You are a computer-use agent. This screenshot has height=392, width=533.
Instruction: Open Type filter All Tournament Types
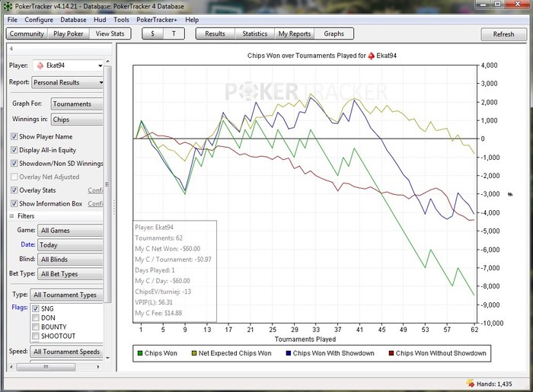[x=67, y=295]
